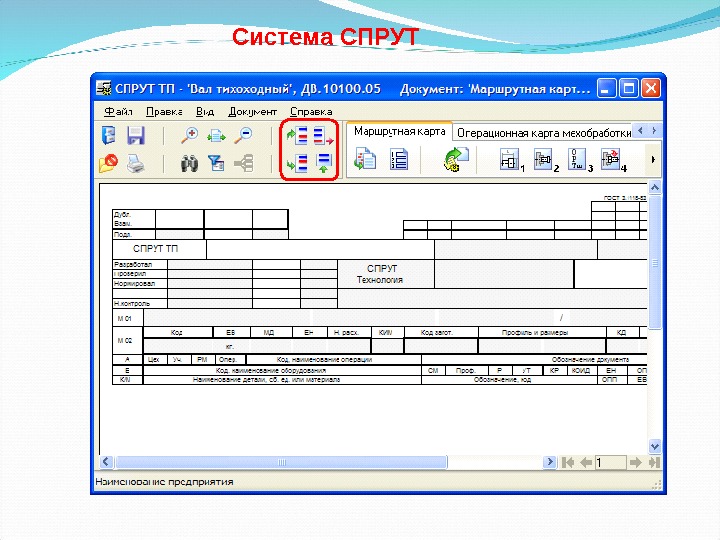Switch to Операционная карта мехобработки tab

543,133
